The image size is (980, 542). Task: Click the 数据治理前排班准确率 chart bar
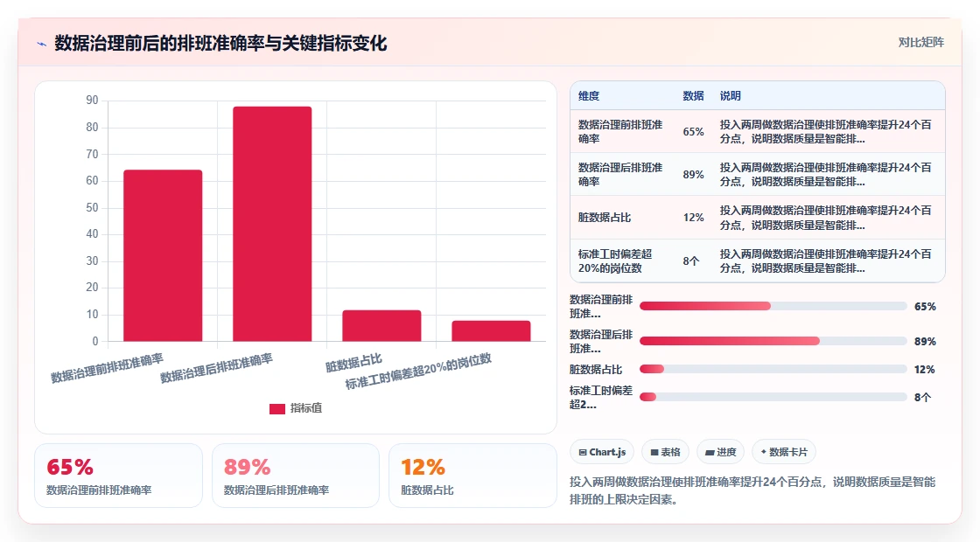(x=163, y=255)
